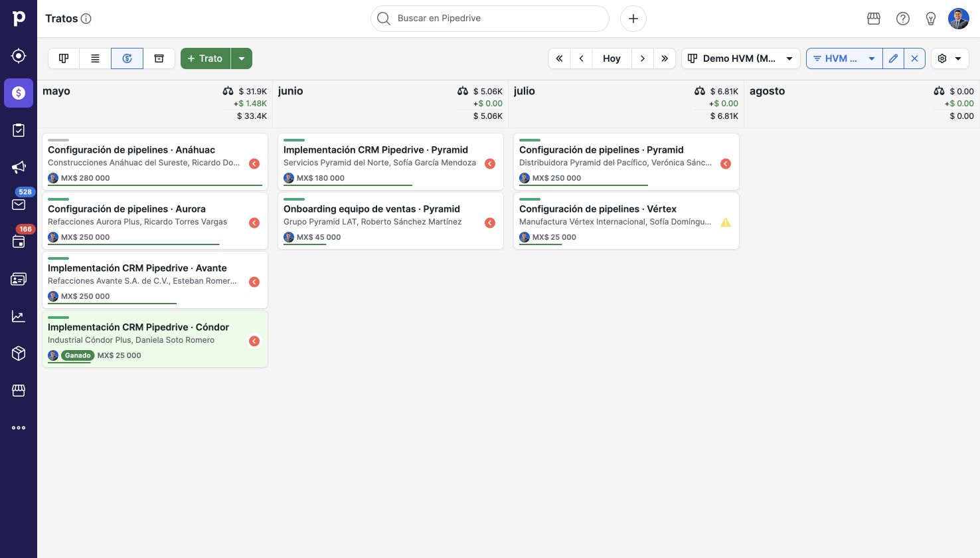Open the Leads radar icon in sidebar

pyautogui.click(x=19, y=56)
